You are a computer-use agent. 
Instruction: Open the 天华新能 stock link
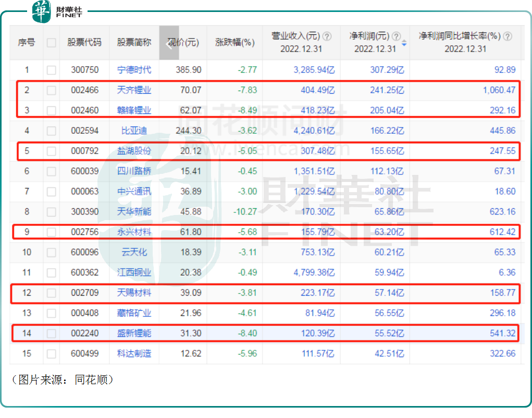(134, 212)
